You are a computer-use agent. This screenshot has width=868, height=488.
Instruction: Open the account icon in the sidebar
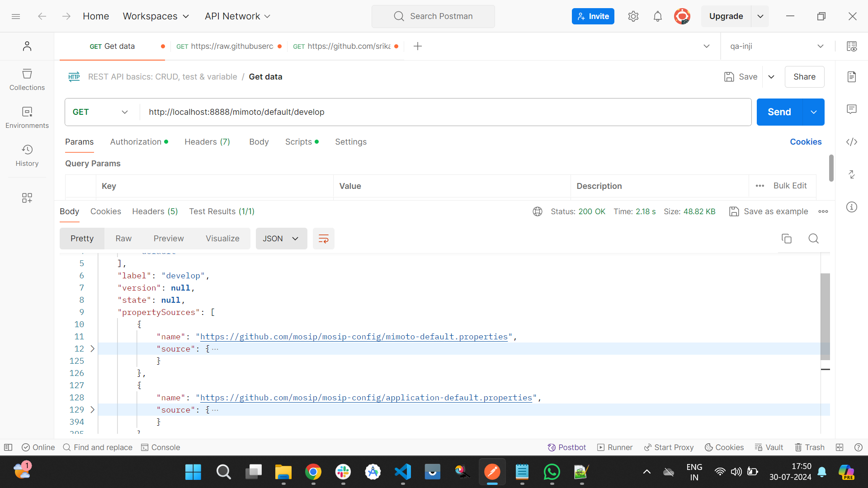pos(27,46)
